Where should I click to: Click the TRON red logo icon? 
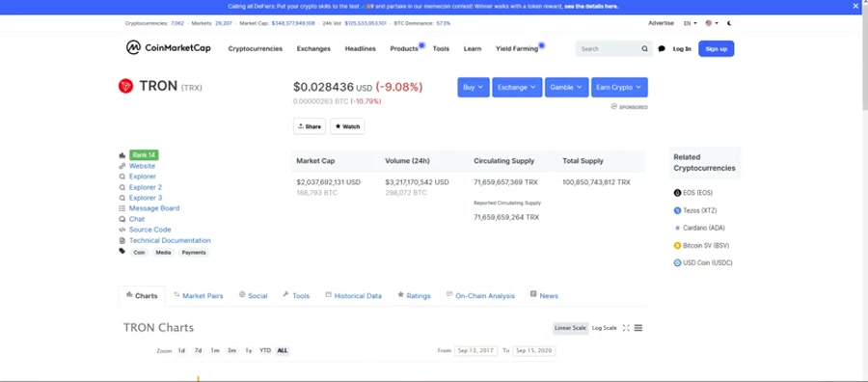point(125,86)
